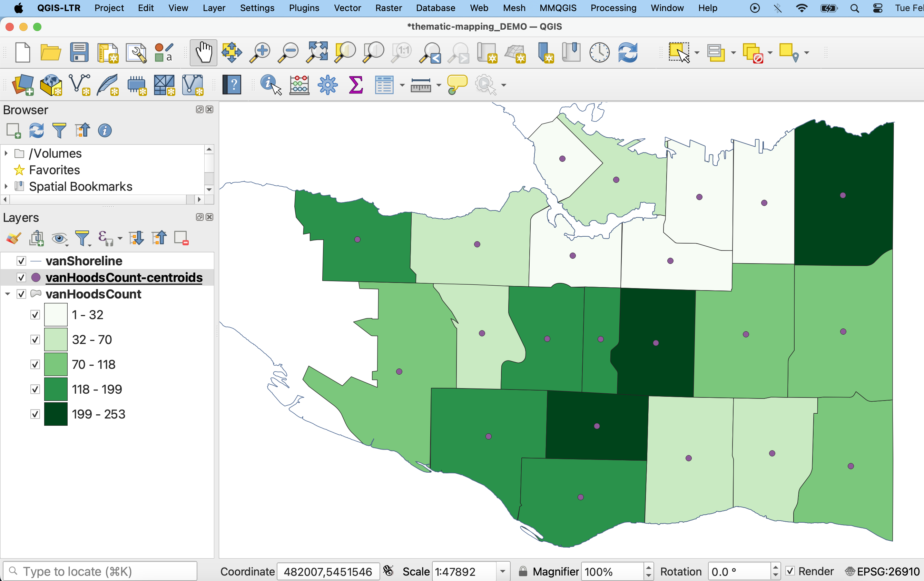Open the Processing Toolbox gear icon
This screenshot has width=924, height=581.
pyautogui.click(x=327, y=85)
